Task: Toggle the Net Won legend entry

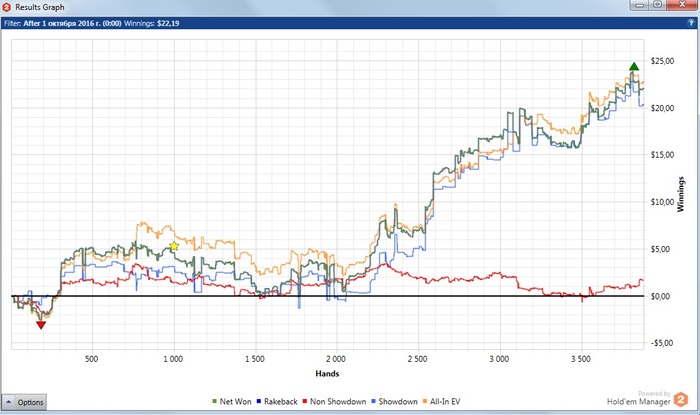Action: (232, 402)
